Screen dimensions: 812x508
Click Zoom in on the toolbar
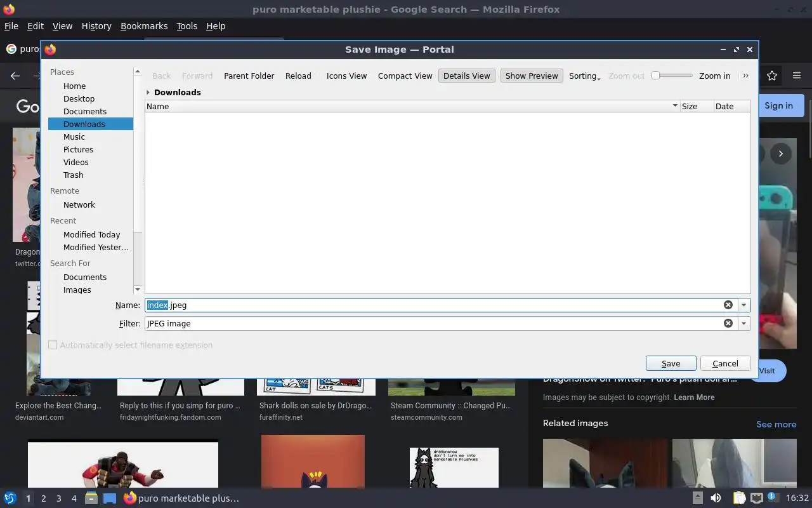tap(714, 76)
